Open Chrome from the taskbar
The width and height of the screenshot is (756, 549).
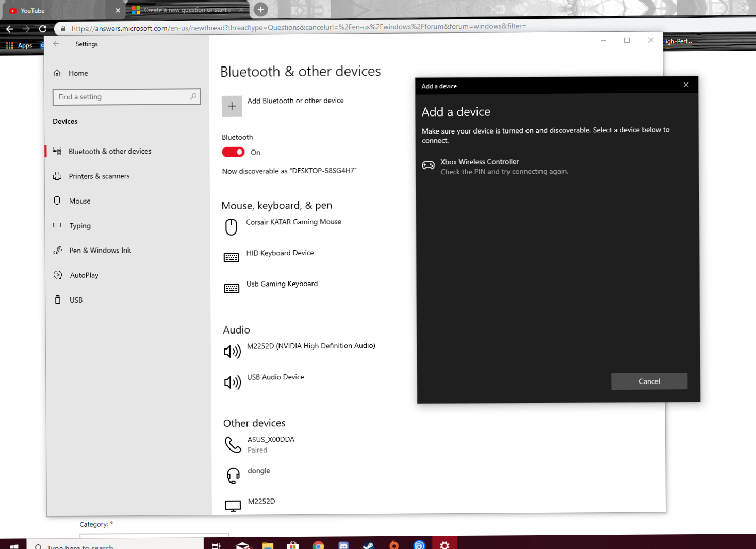(318, 545)
